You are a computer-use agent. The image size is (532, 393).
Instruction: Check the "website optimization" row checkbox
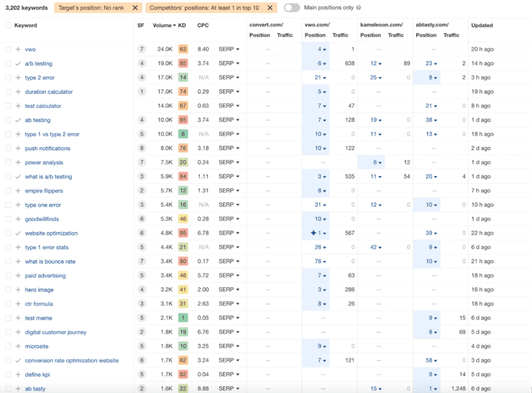point(8,233)
